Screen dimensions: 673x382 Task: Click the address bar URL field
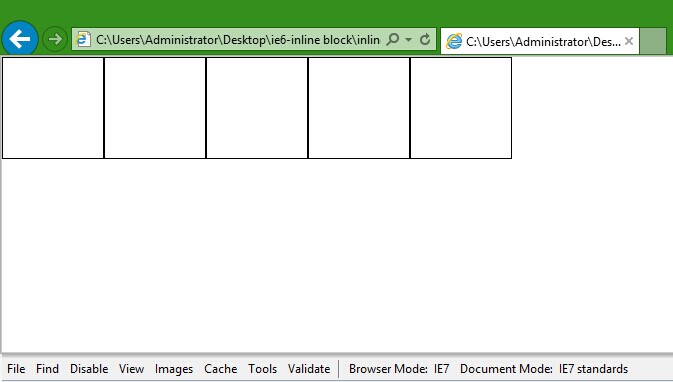point(238,39)
